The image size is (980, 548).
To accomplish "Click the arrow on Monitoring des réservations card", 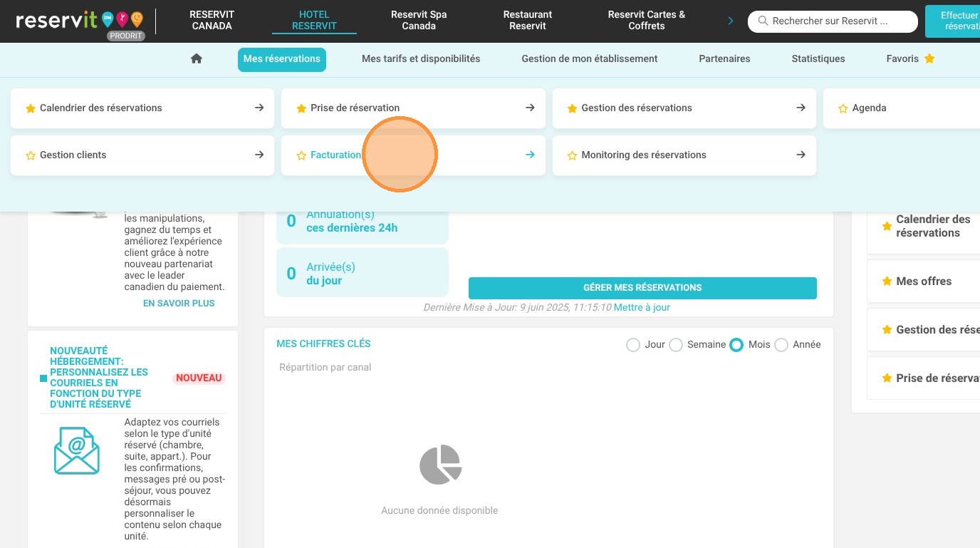I will [x=801, y=155].
